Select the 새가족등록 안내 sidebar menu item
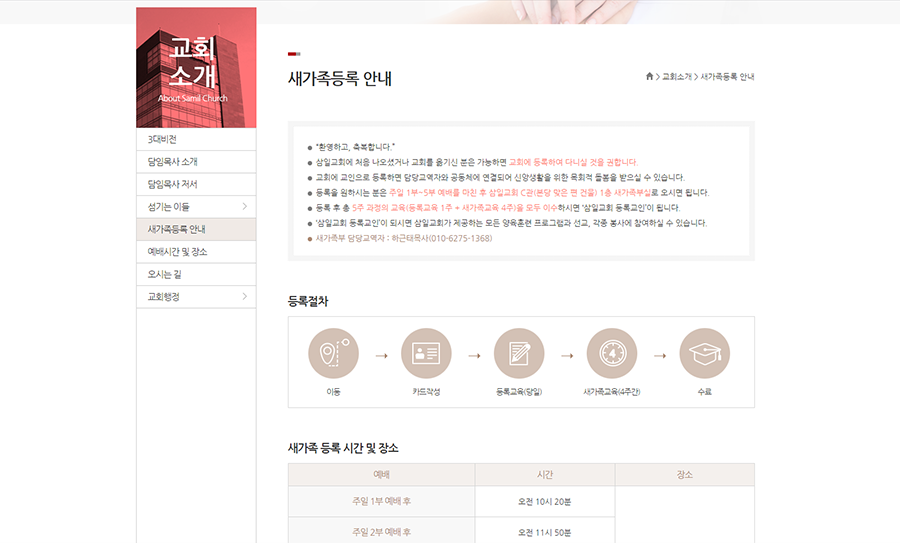 (196, 229)
